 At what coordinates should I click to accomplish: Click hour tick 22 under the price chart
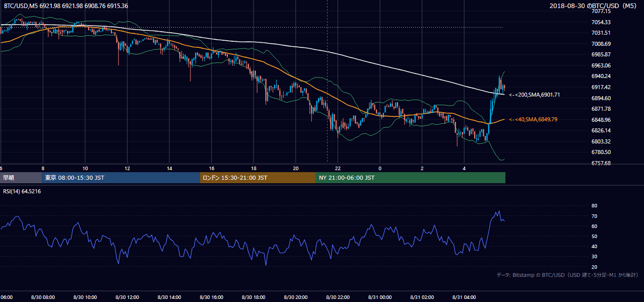[x=338, y=168]
